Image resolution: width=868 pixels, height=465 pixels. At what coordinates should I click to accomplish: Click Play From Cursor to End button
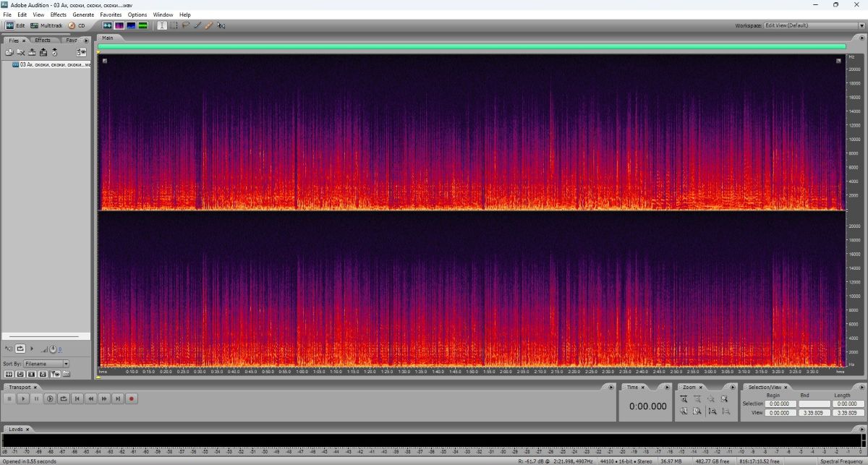50,398
